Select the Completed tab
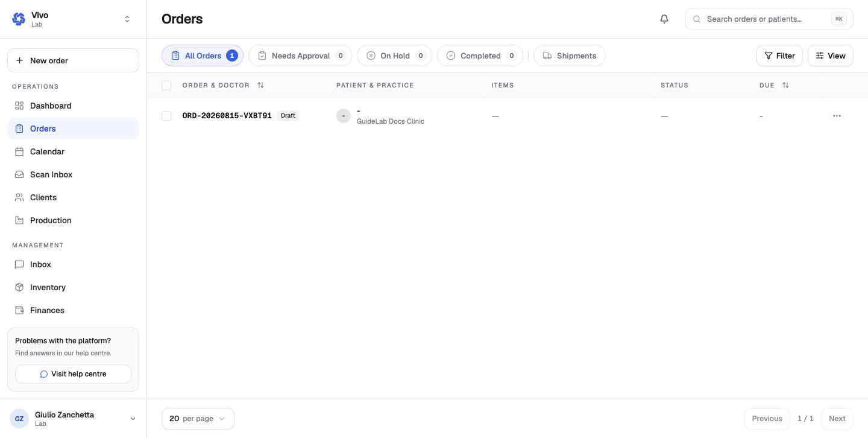Image resolution: width=868 pixels, height=438 pixels. pyautogui.click(x=480, y=56)
